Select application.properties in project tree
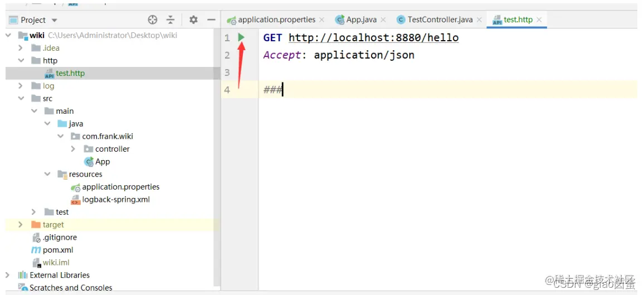The image size is (644, 295). click(121, 187)
